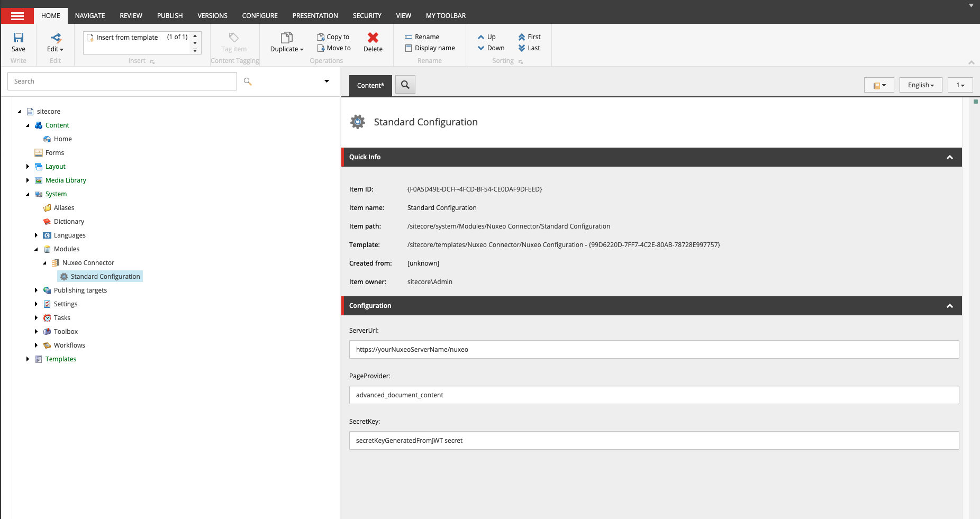The image size is (980, 519).
Task: Open the VIEW ribbon tab
Action: [x=403, y=16]
